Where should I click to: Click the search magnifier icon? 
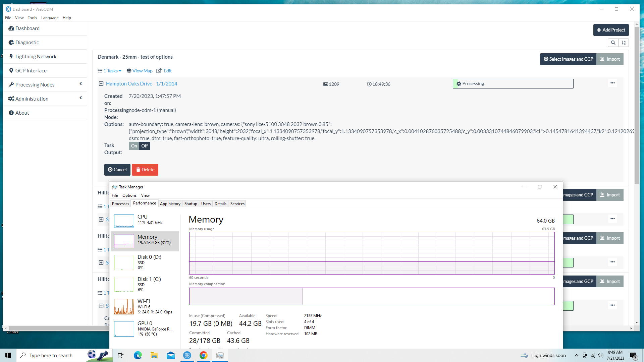[613, 43]
